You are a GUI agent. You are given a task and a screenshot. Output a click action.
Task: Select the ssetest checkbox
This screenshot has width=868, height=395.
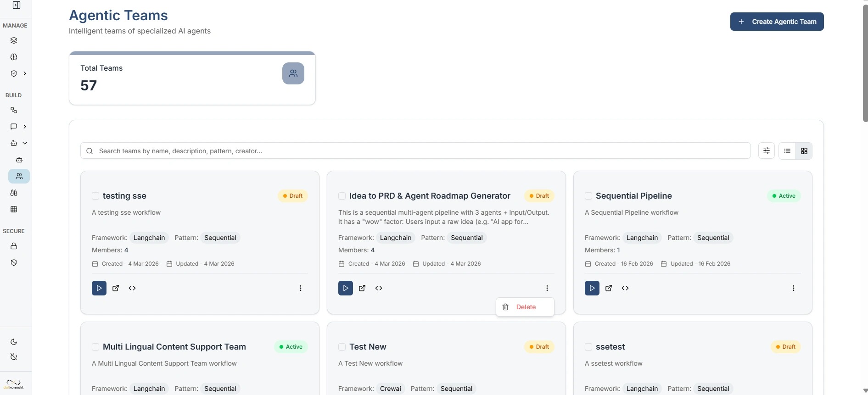point(588,347)
